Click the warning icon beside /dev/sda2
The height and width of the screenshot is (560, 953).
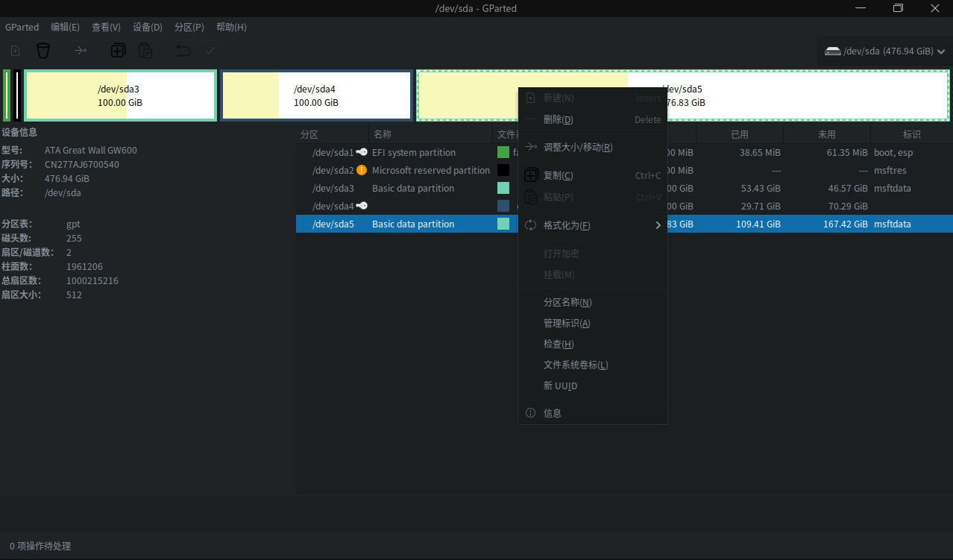pyautogui.click(x=362, y=170)
